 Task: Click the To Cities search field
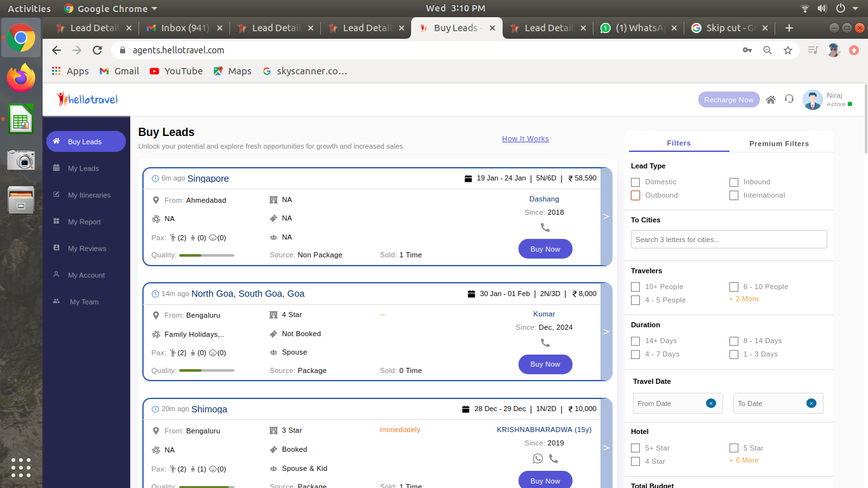pyautogui.click(x=729, y=240)
